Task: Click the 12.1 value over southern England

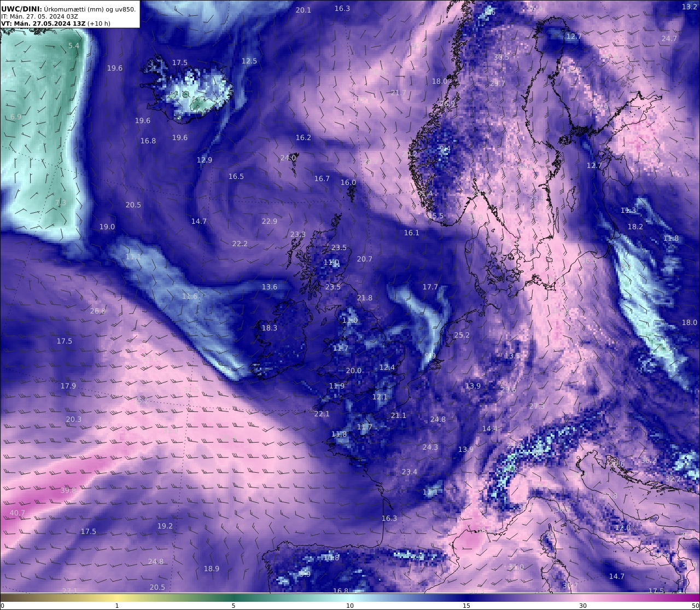Action: [x=380, y=397]
